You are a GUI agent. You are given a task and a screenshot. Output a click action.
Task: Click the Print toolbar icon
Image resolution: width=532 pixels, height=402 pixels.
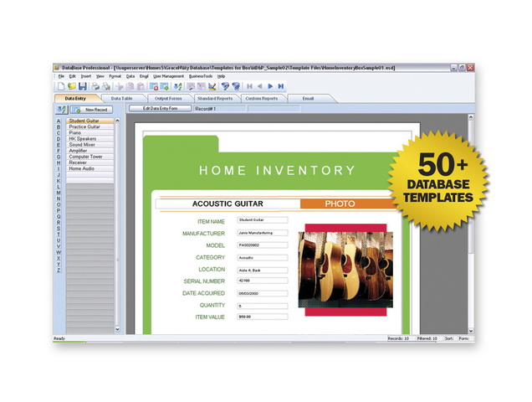pos(95,86)
